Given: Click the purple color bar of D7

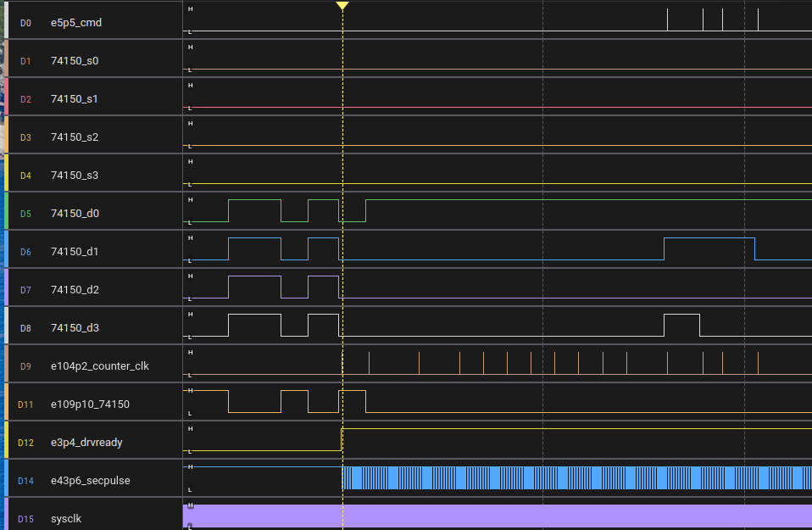Looking at the screenshot, I should 6,287.
